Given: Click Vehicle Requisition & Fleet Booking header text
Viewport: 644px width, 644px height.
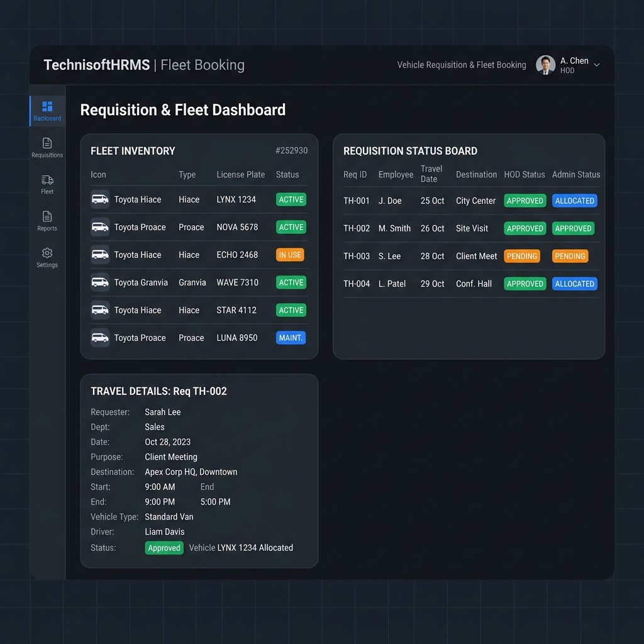Looking at the screenshot, I should coord(461,65).
